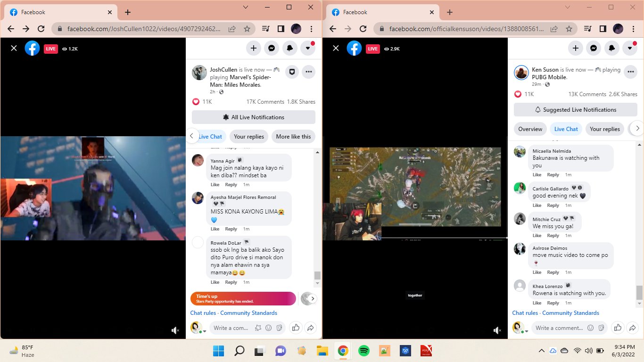Like Micaella Nelmida's comment
Image resolution: width=644 pixels, height=362 pixels.
coord(537,175)
